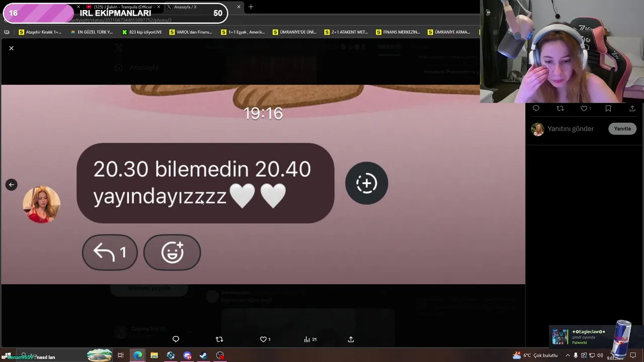Open the '2+1 ATAKENT MET...' bookmark
This screenshot has width=644, height=362.
(x=346, y=32)
